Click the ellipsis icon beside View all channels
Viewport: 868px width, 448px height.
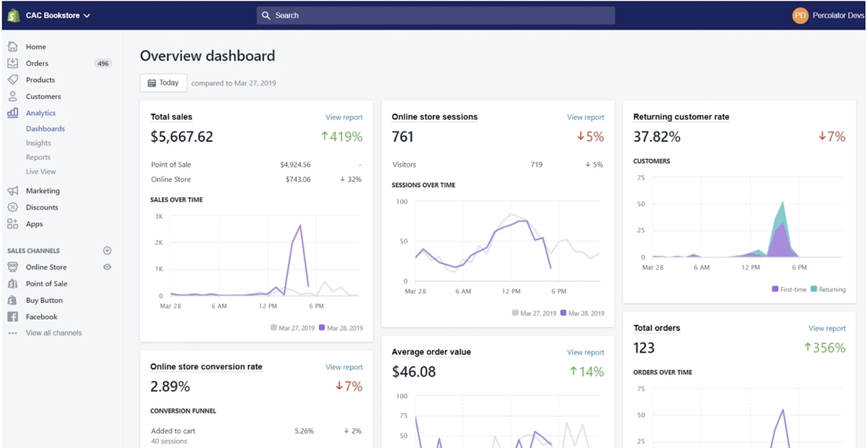click(x=12, y=333)
